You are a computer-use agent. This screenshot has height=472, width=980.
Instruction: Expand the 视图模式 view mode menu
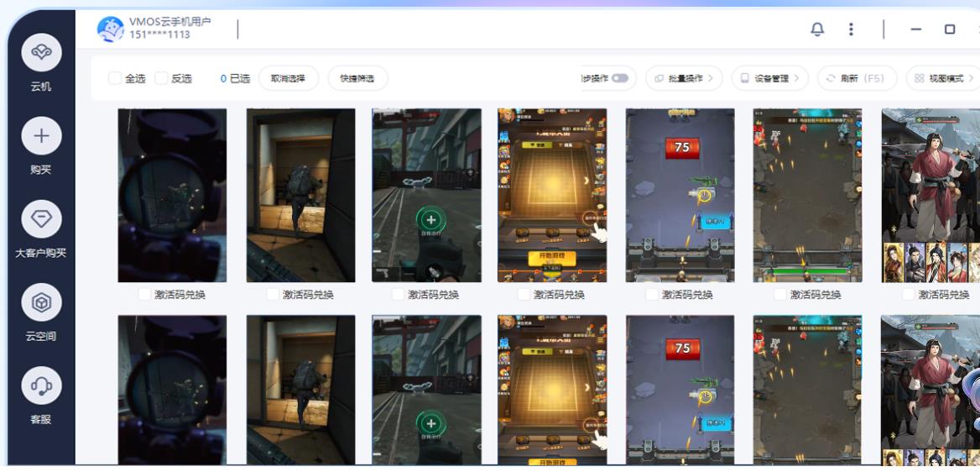(x=943, y=79)
